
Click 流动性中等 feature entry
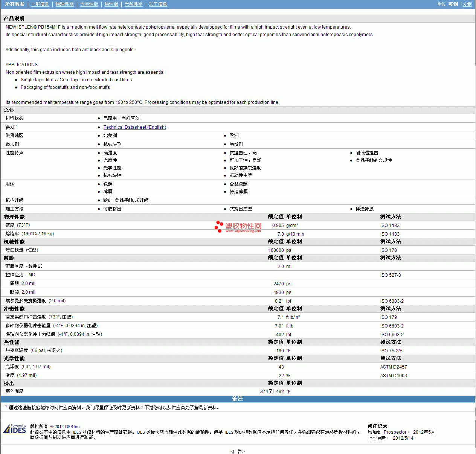(241, 175)
